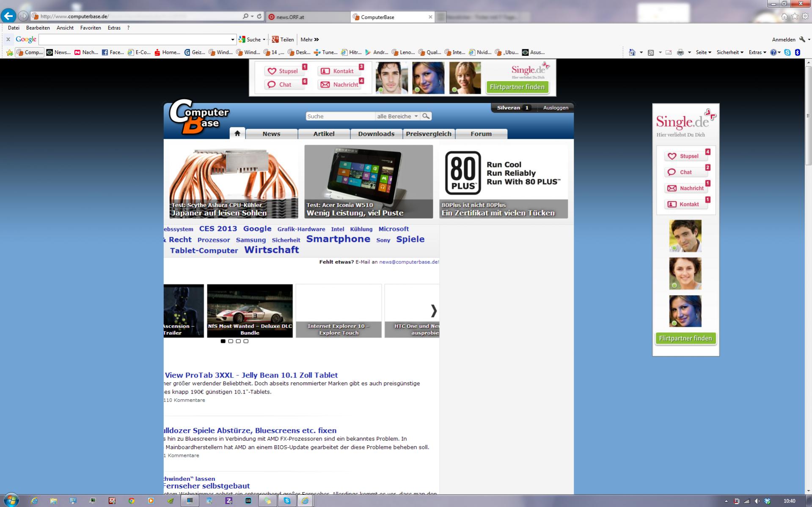
Task: Open the Extras dropdown in command bar
Action: [757, 52]
